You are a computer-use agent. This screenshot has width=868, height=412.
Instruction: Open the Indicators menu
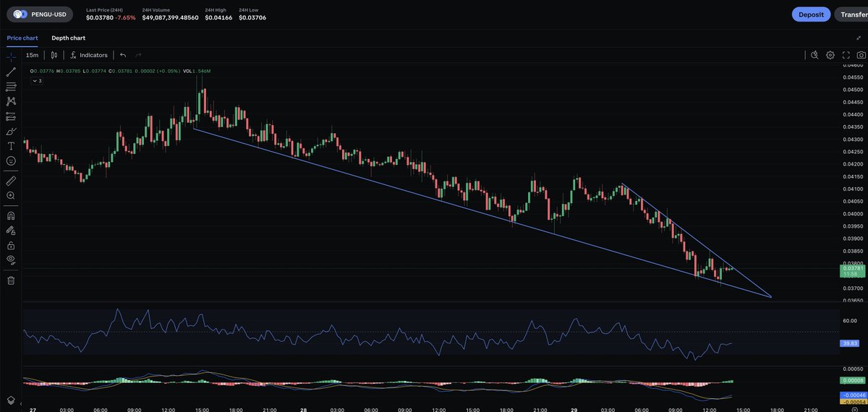pyautogui.click(x=89, y=55)
